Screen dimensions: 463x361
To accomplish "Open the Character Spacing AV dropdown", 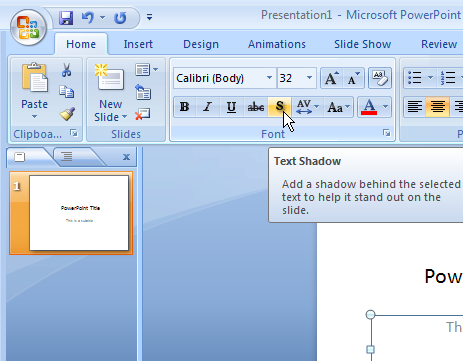I will [x=307, y=107].
